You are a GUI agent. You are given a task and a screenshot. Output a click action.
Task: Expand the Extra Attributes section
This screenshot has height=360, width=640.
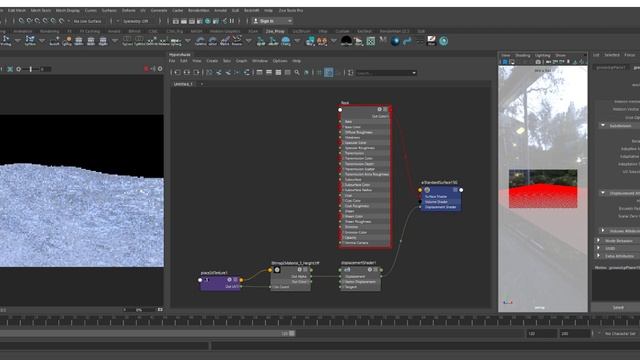[x=599, y=256]
